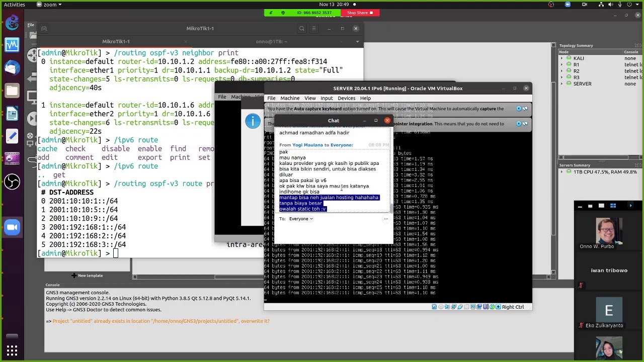Select iwan tribowo participant tile
The image size is (644, 362).
[x=609, y=270]
